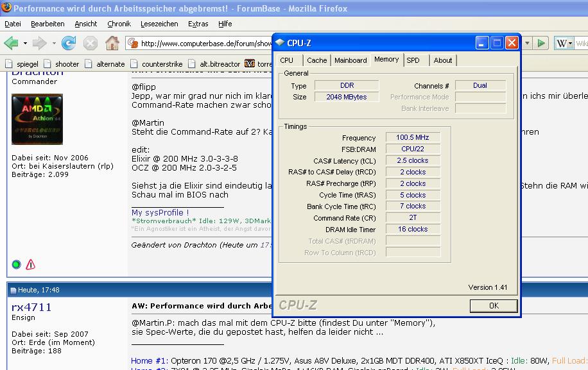Open the About tab in CPU-Z
Viewport: 588px width, 370px height.
(443, 60)
